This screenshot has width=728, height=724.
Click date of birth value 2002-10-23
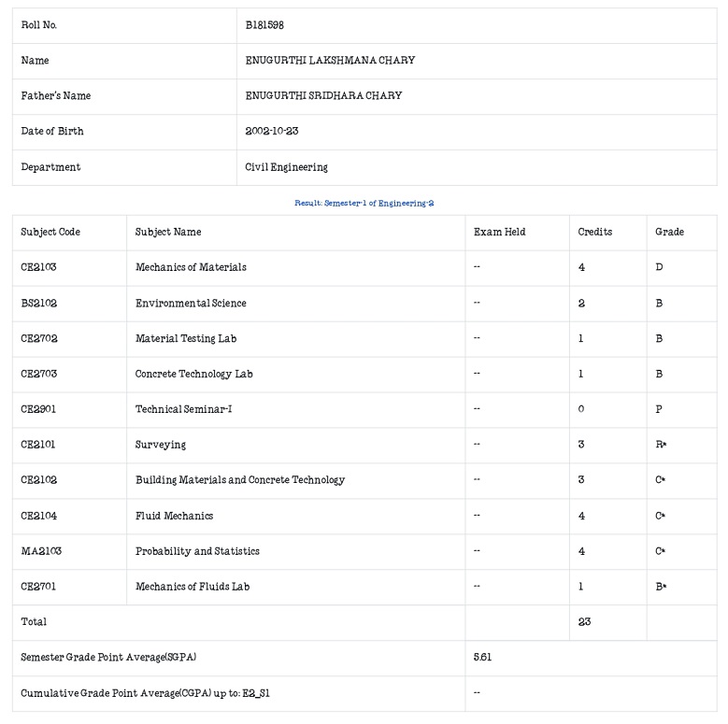point(272,131)
